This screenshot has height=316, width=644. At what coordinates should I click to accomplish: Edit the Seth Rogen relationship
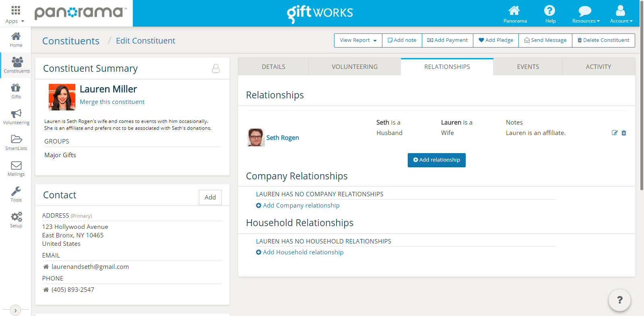click(614, 133)
